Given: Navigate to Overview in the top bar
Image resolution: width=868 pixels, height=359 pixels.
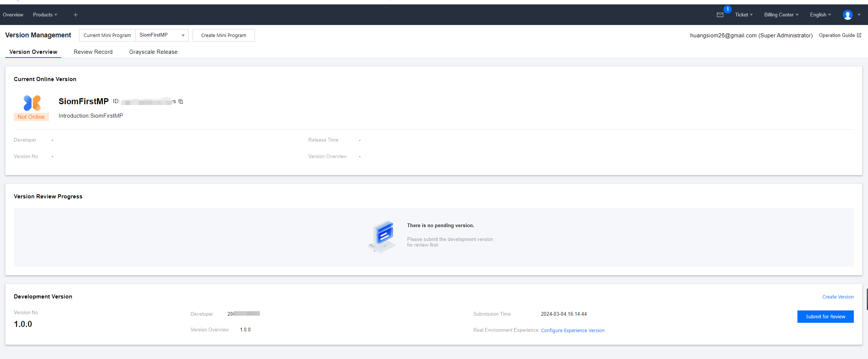Looking at the screenshot, I should pos(13,15).
